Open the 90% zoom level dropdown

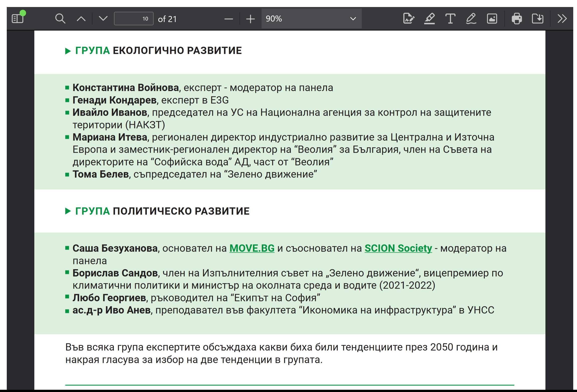pos(311,19)
